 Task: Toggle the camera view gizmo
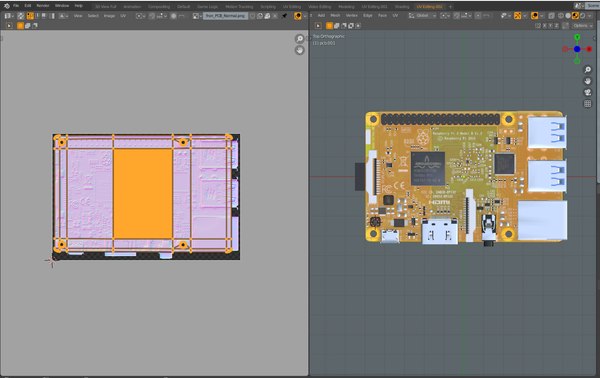(x=587, y=93)
